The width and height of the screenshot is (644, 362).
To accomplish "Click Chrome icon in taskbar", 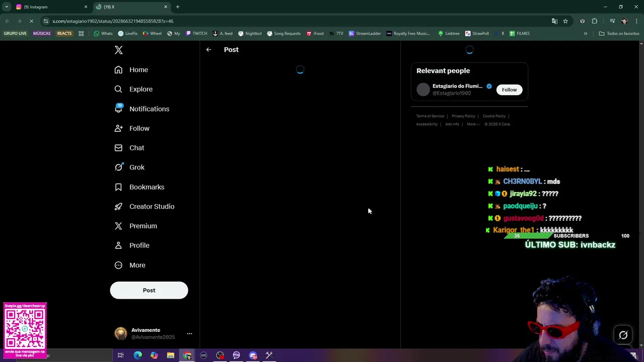I will tap(187, 355).
